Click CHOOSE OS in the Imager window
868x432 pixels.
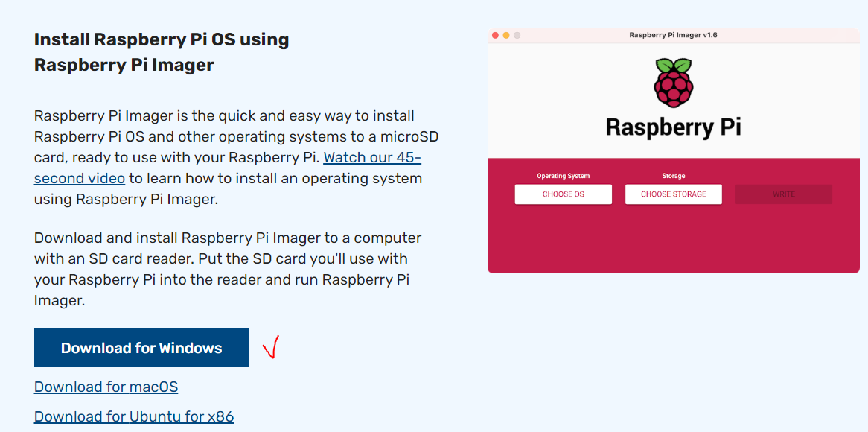pyautogui.click(x=563, y=194)
